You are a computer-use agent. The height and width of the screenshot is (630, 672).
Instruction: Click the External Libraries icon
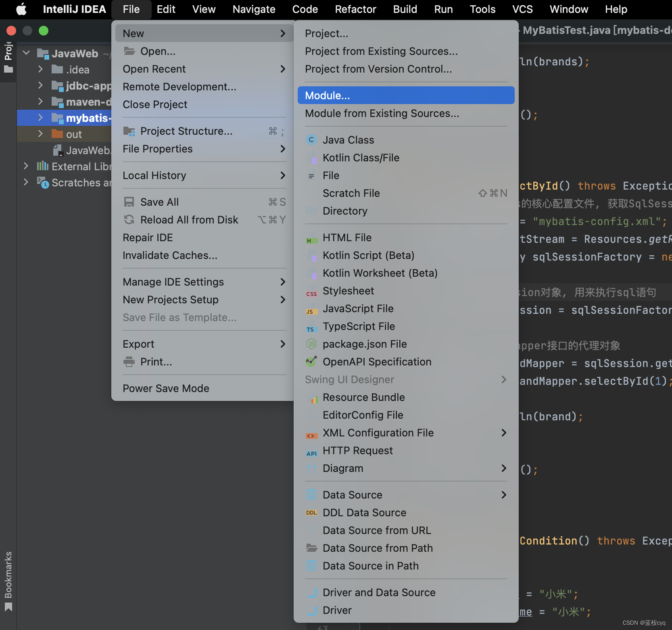click(x=42, y=166)
